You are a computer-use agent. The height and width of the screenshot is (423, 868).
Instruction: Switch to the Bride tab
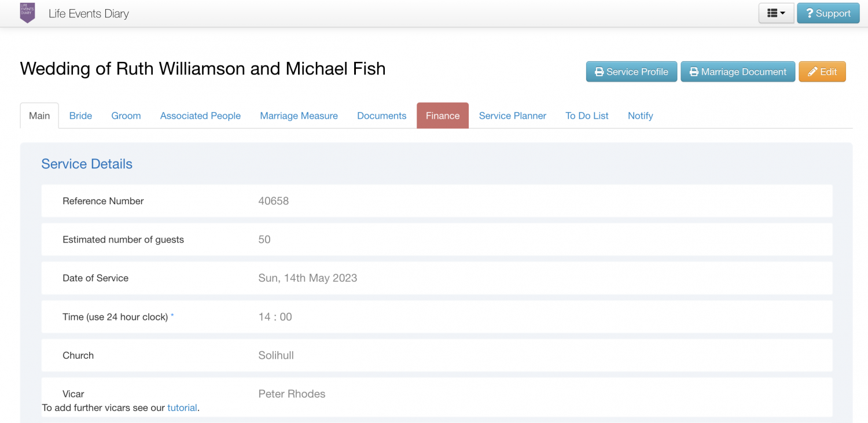(80, 116)
